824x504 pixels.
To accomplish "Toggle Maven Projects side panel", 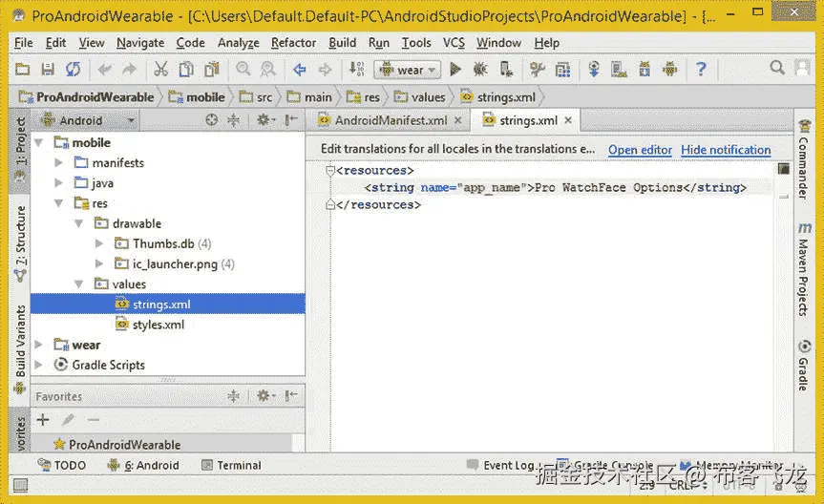I will (x=805, y=269).
